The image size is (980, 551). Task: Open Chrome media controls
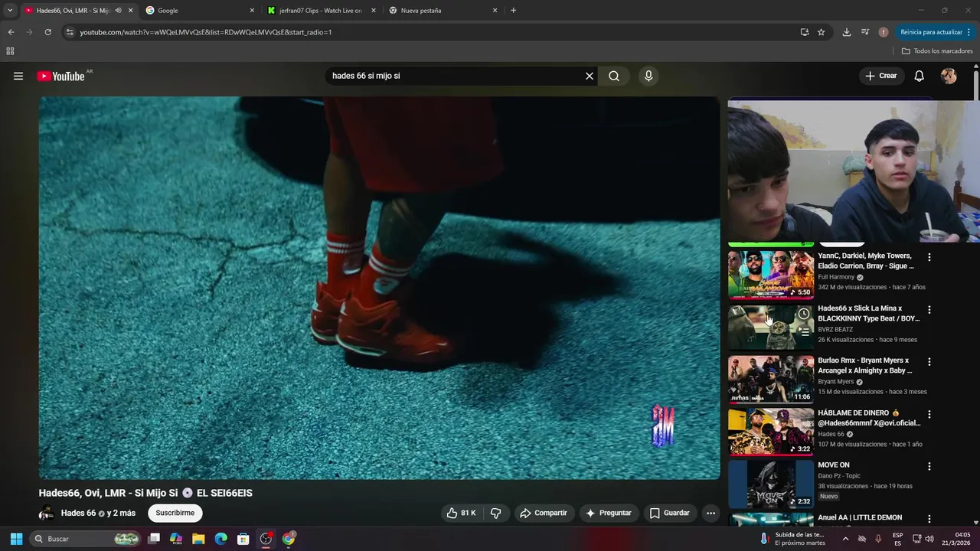[x=864, y=32]
